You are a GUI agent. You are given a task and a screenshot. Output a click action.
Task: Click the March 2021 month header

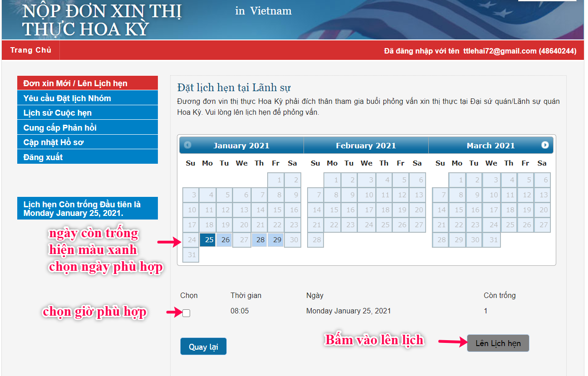pos(491,146)
